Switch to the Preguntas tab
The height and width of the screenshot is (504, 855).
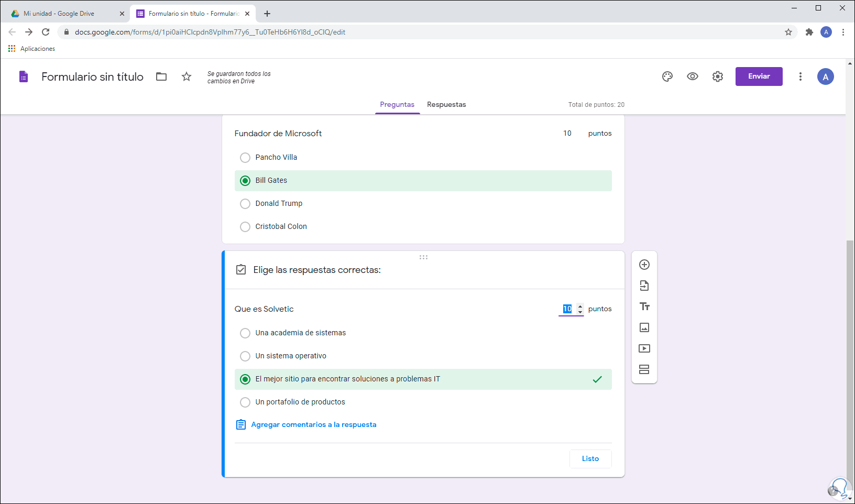[x=397, y=104]
